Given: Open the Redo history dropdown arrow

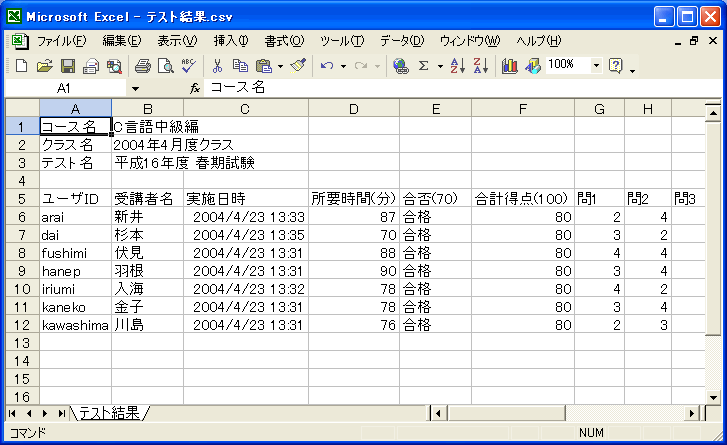Looking at the screenshot, I should [x=377, y=66].
